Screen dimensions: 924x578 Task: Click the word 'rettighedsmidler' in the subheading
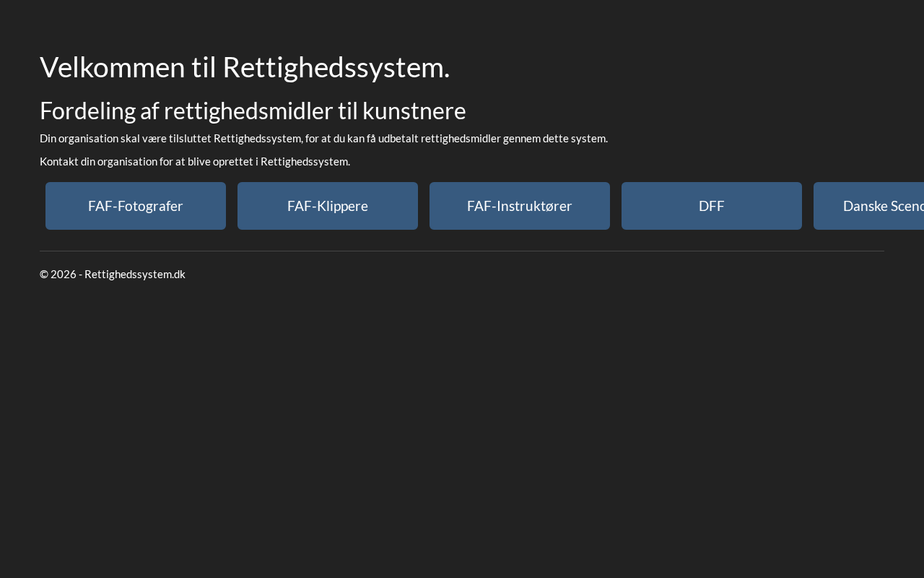pos(248,111)
